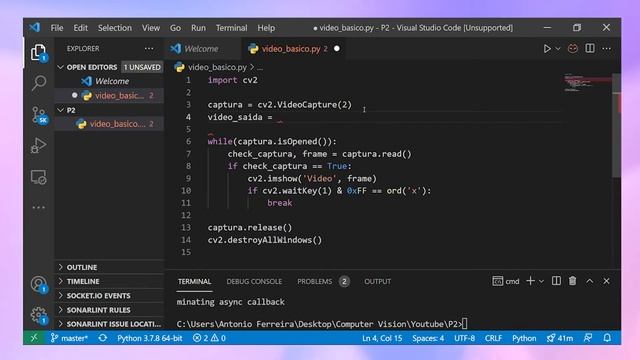Screen dimensions: 640x360
Task: Click Ln 4, Col 15 cursor position
Action: (382, 338)
